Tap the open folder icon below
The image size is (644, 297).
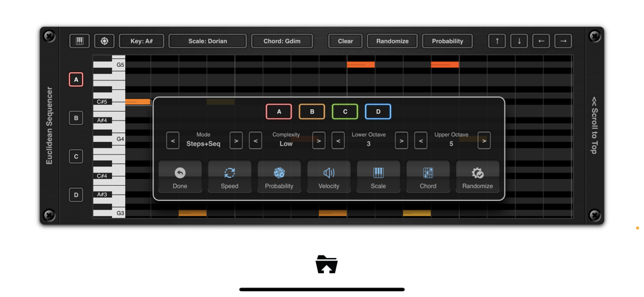[x=326, y=264]
